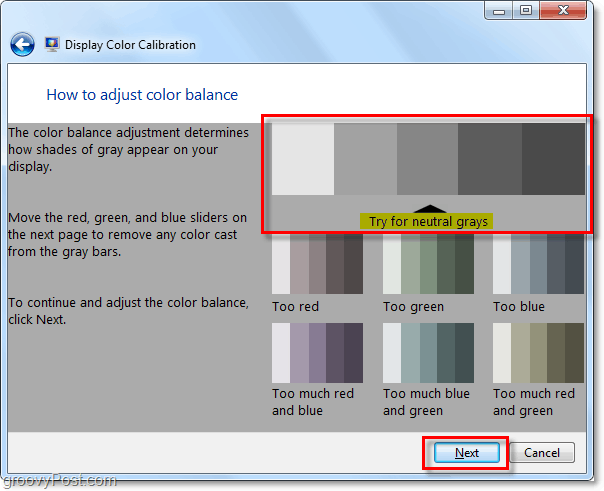Click the 'Try for neutral grays' label
Image resolution: width=604 pixels, height=491 pixels.
pos(426,221)
